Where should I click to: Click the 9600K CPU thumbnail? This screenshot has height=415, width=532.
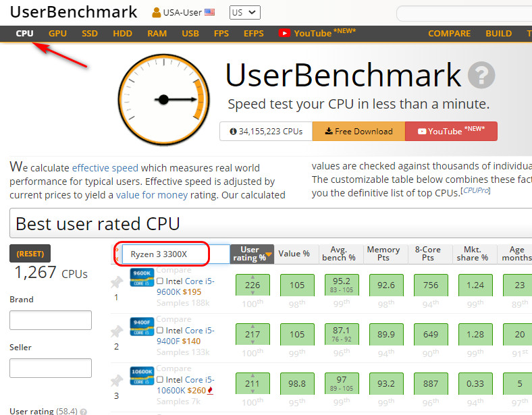point(142,277)
